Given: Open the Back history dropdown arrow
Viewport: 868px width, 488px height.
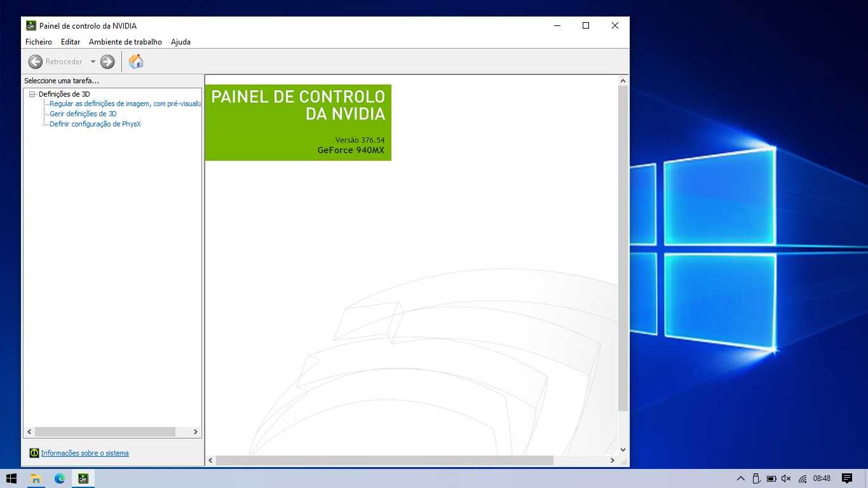Looking at the screenshot, I should coord(93,62).
